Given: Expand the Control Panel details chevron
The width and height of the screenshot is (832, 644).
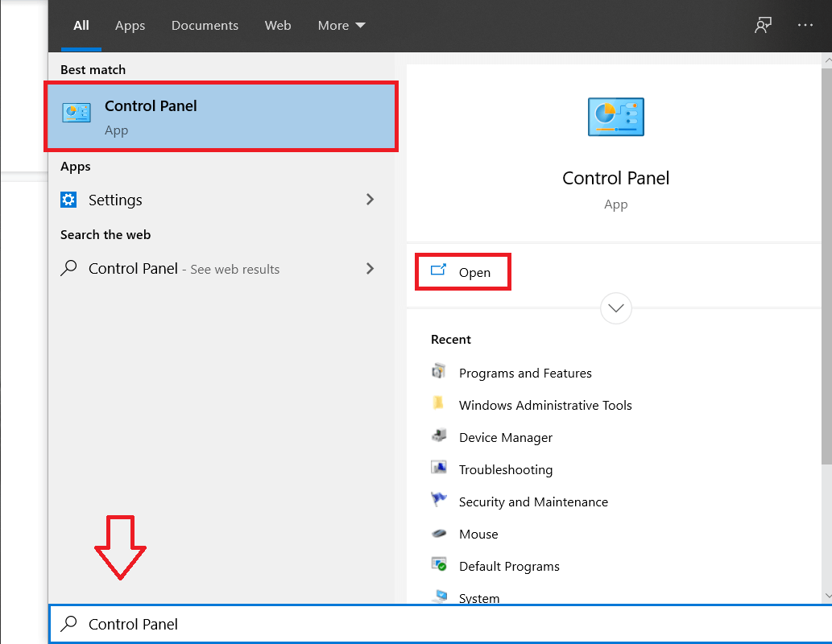Looking at the screenshot, I should [x=615, y=308].
